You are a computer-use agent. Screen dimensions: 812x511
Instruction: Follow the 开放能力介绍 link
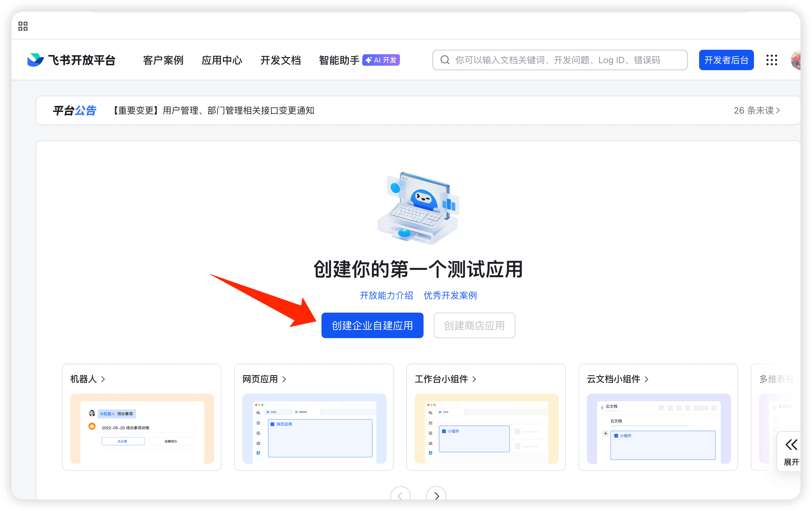387,295
